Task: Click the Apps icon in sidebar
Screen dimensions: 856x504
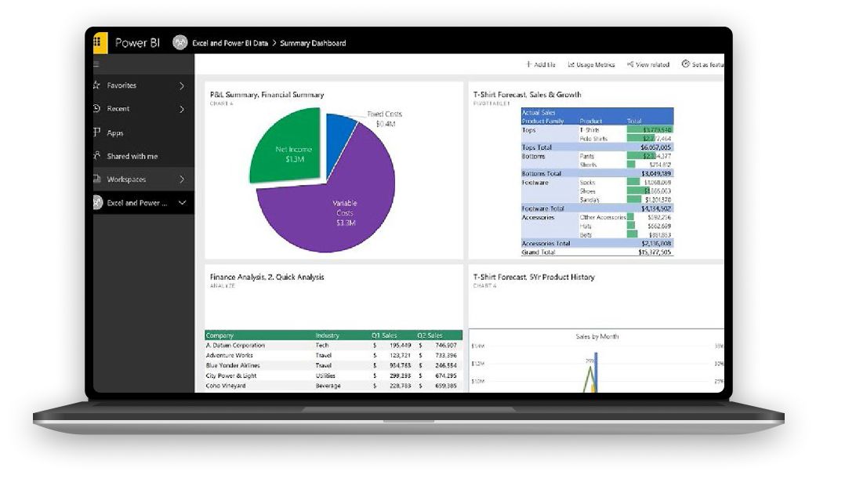Action: click(96, 132)
